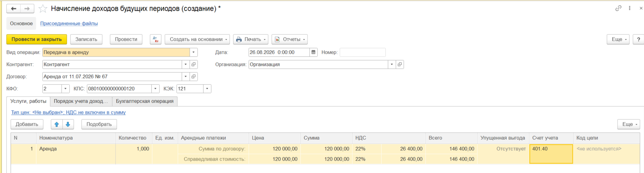Open the Присоединенные файлы link
The image size is (644, 173).
pos(69,24)
